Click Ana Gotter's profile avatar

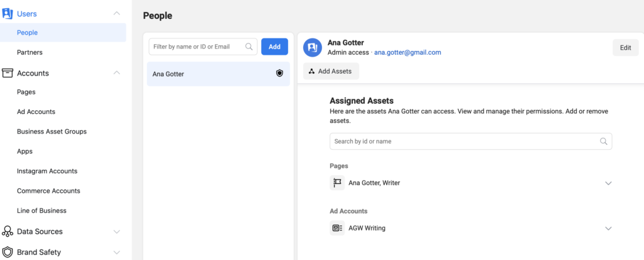(x=313, y=47)
